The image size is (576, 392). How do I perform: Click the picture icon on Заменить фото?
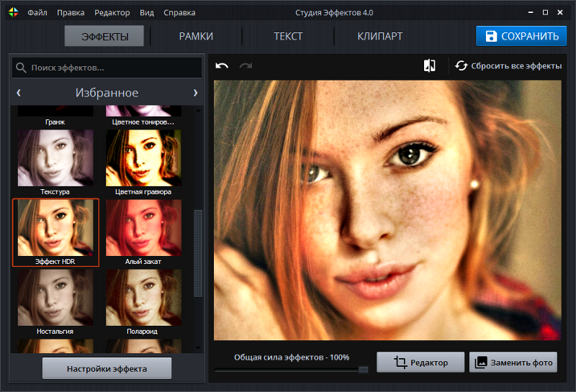[481, 363]
